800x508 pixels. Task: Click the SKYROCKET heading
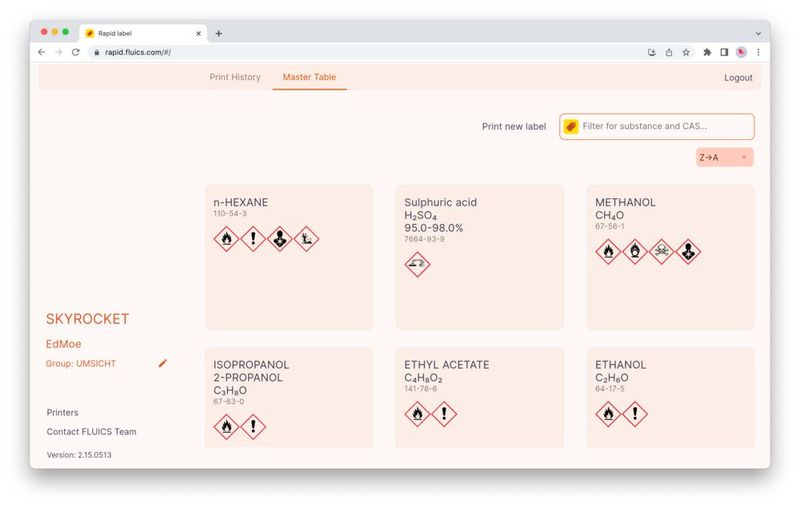[87, 319]
